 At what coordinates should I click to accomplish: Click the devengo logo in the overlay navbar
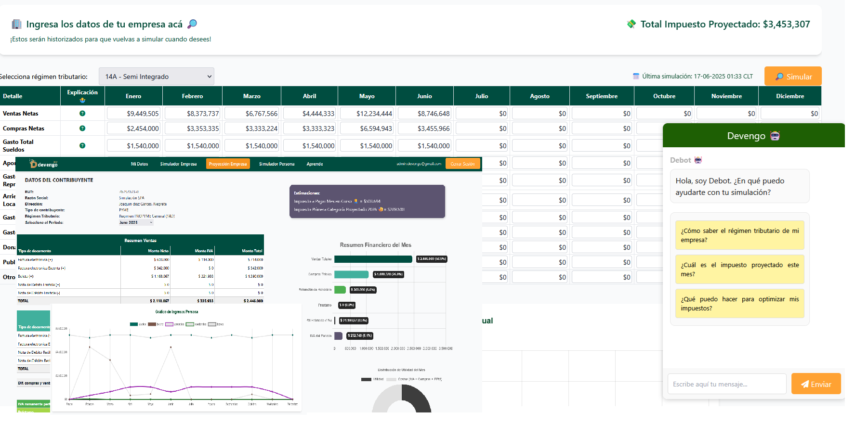pos(43,164)
